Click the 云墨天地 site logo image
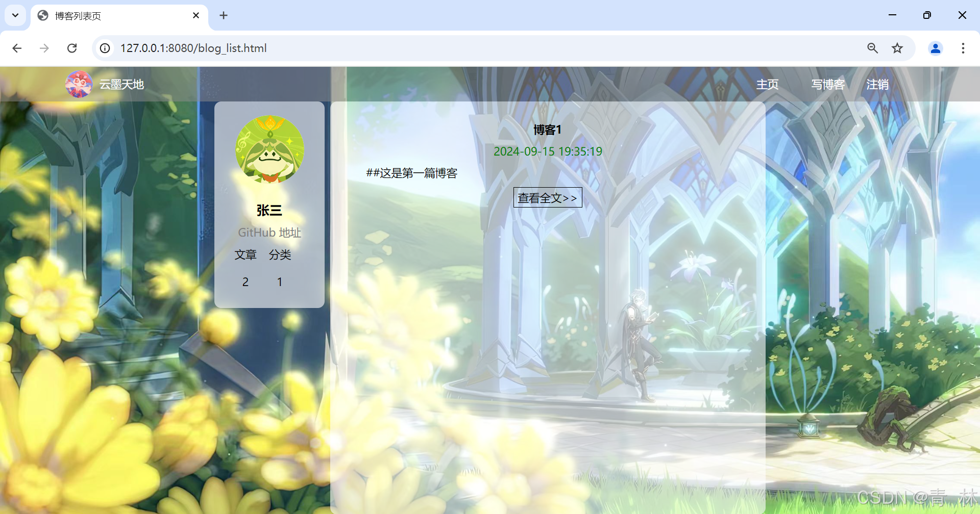980x514 pixels. pos(79,84)
